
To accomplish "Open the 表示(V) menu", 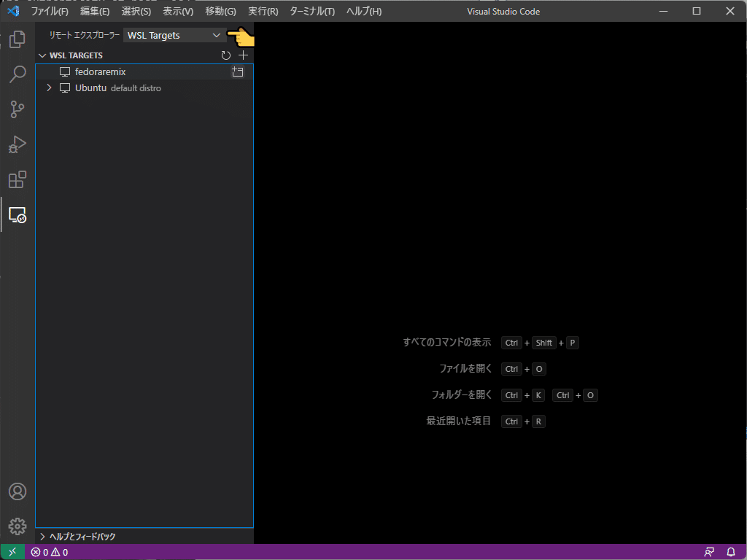I will (178, 11).
